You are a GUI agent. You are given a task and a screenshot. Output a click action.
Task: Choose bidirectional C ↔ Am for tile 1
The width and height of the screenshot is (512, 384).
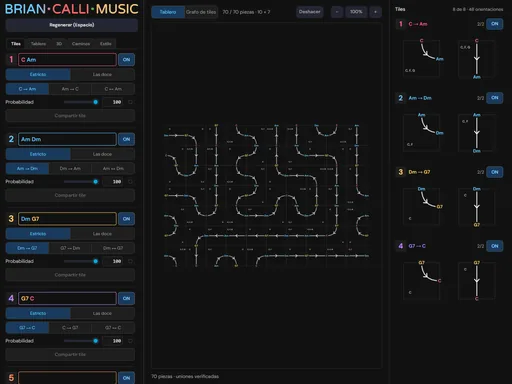(113, 89)
